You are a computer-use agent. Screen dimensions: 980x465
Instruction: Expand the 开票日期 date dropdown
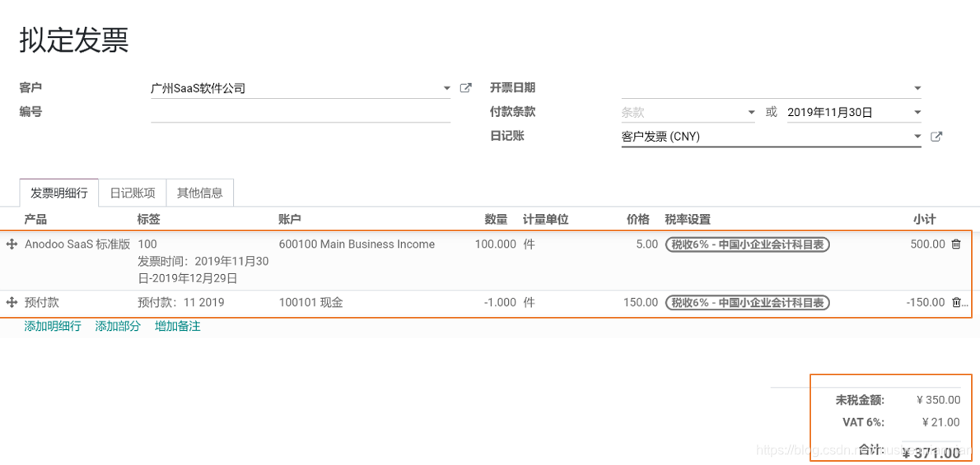(x=917, y=89)
